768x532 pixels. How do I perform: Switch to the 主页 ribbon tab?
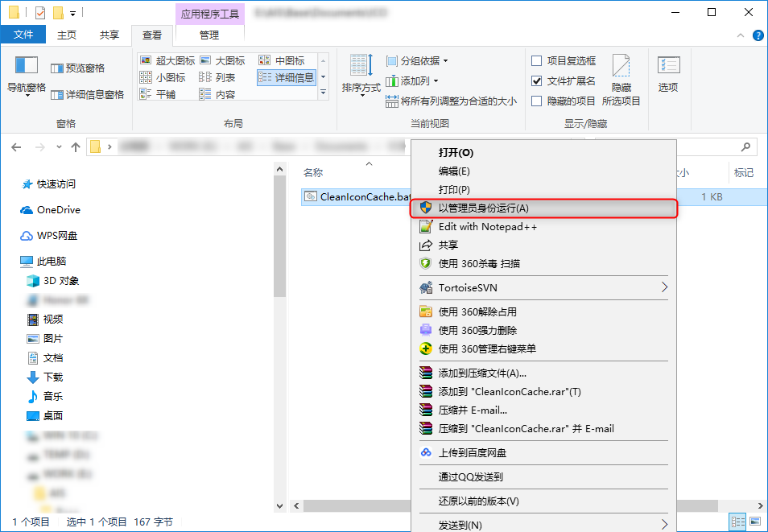click(x=68, y=35)
